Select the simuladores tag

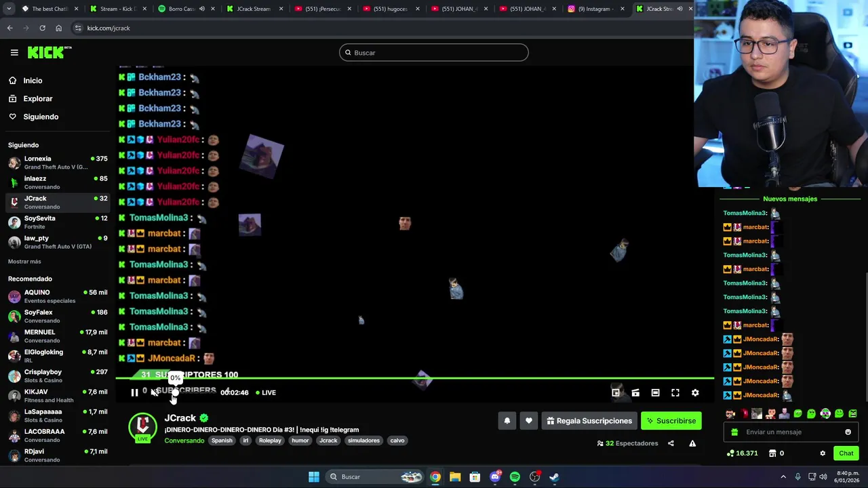tap(363, 441)
